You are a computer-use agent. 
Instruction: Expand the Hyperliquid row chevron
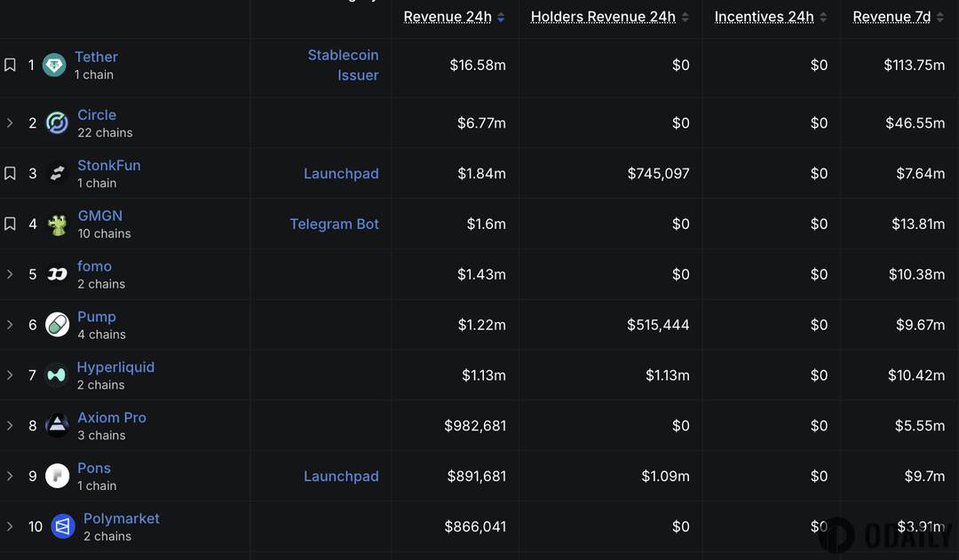click(x=10, y=375)
